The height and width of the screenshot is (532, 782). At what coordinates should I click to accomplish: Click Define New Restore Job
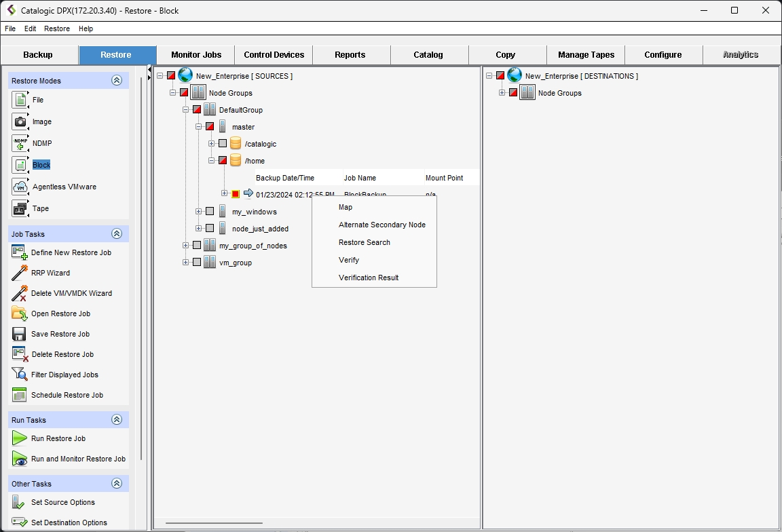click(x=71, y=252)
